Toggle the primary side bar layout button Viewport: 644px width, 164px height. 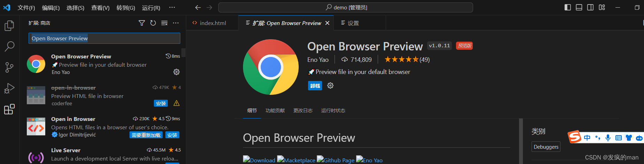pos(567,7)
